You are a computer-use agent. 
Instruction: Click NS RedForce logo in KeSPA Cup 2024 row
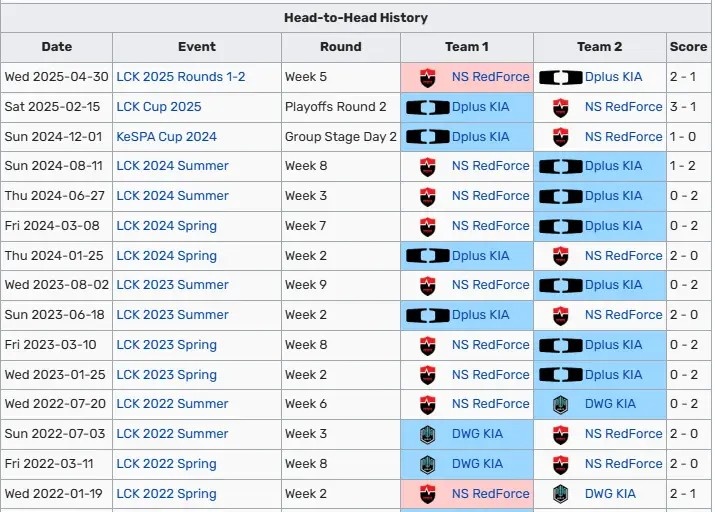(561, 137)
